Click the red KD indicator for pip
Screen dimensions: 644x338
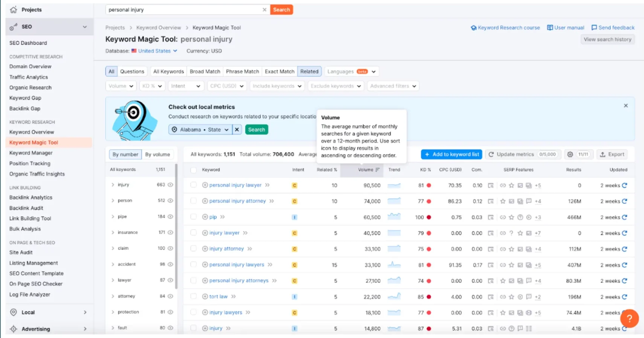(x=429, y=217)
